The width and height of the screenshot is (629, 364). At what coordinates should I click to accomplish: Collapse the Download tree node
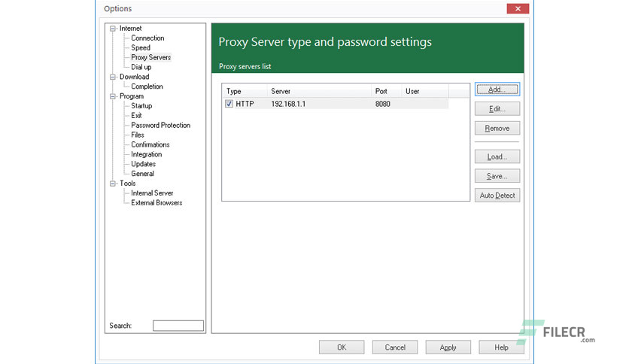point(113,77)
